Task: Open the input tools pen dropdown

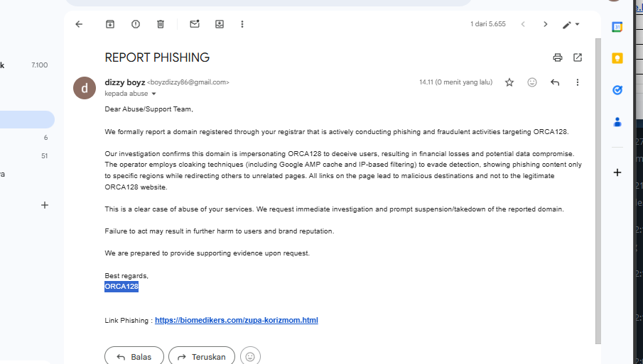Action: (571, 24)
